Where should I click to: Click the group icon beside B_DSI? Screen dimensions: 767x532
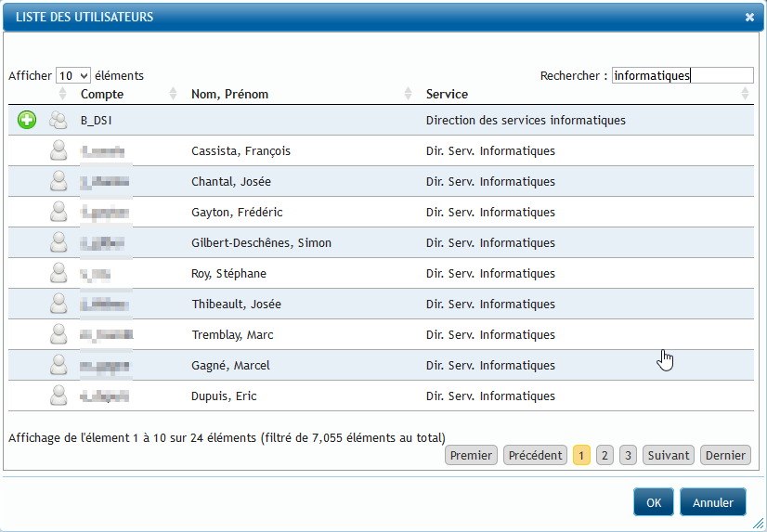pyautogui.click(x=58, y=120)
